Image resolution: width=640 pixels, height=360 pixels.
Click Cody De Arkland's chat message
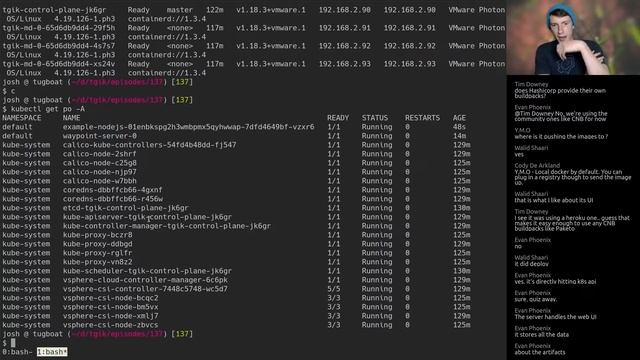click(x=573, y=177)
